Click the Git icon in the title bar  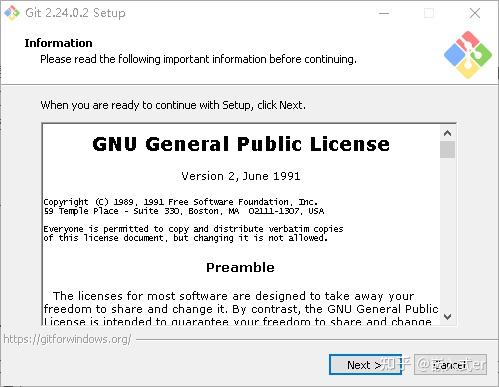(x=12, y=13)
